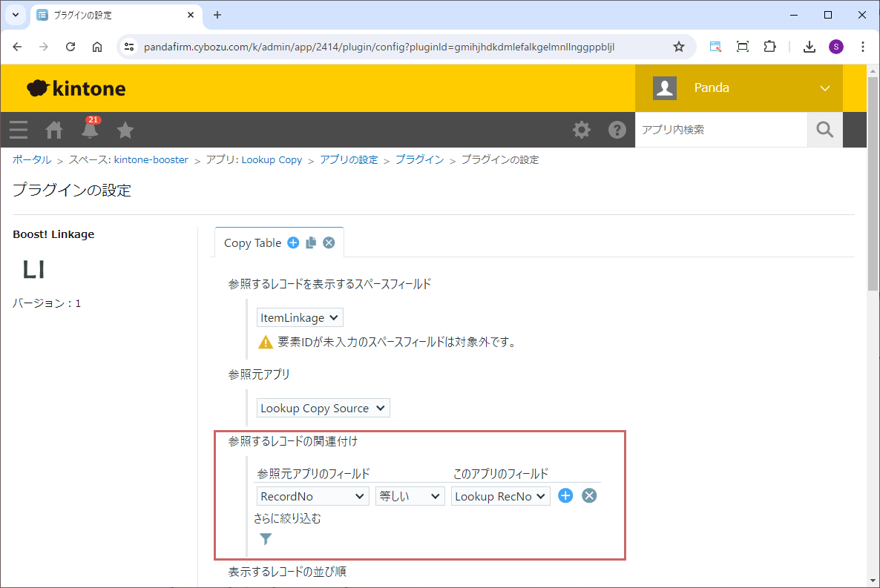880x588 pixels.
Task: Select the Copy Table tab
Action: (252, 242)
